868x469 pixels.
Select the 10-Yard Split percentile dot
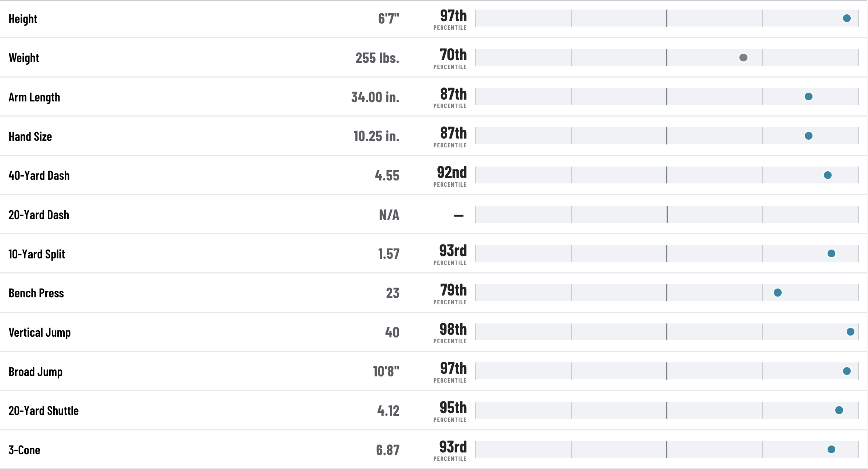tap(831, 254)
